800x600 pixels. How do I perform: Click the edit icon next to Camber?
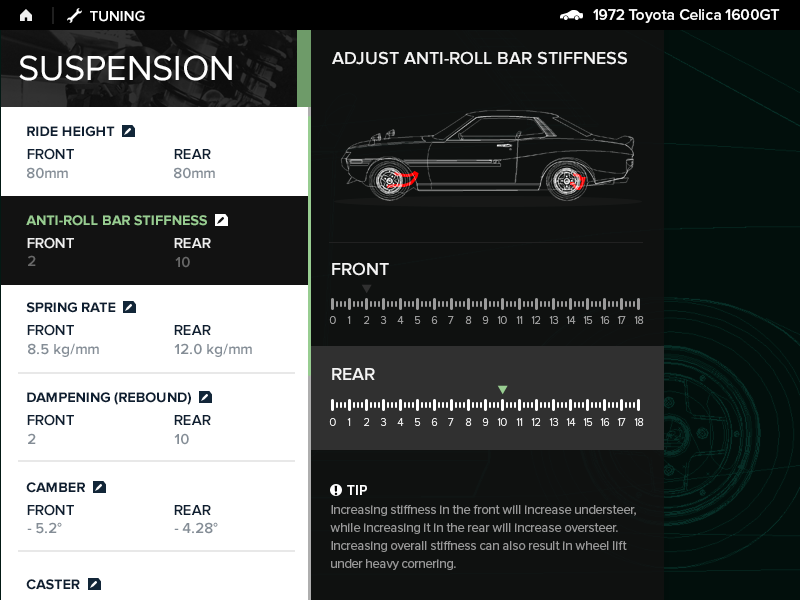[99, 487]
